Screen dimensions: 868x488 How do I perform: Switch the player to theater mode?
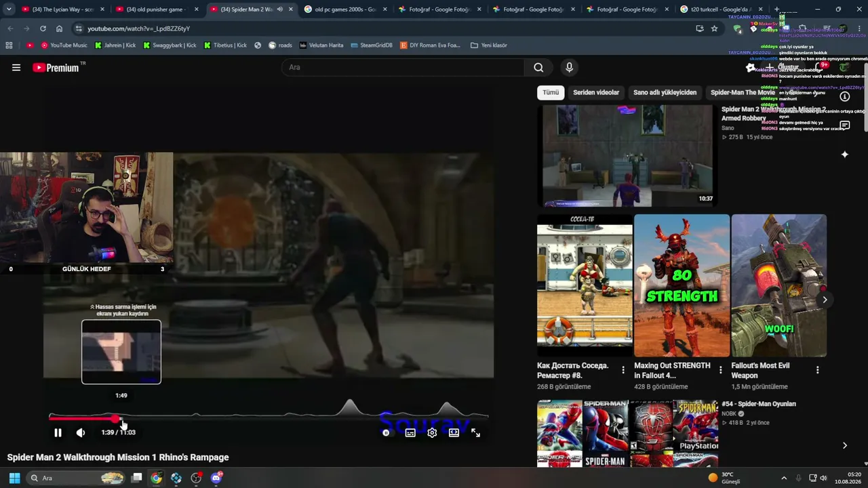[454, 432]
